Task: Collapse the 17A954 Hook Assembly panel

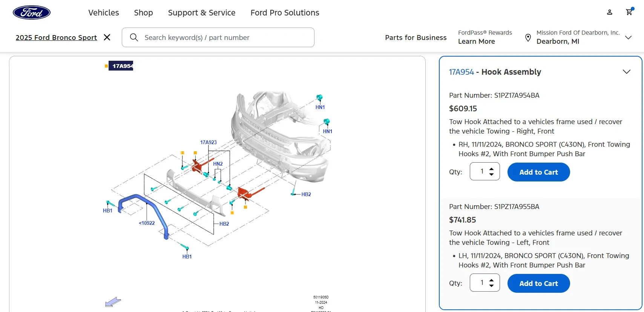Action: [x=627, y=72]
